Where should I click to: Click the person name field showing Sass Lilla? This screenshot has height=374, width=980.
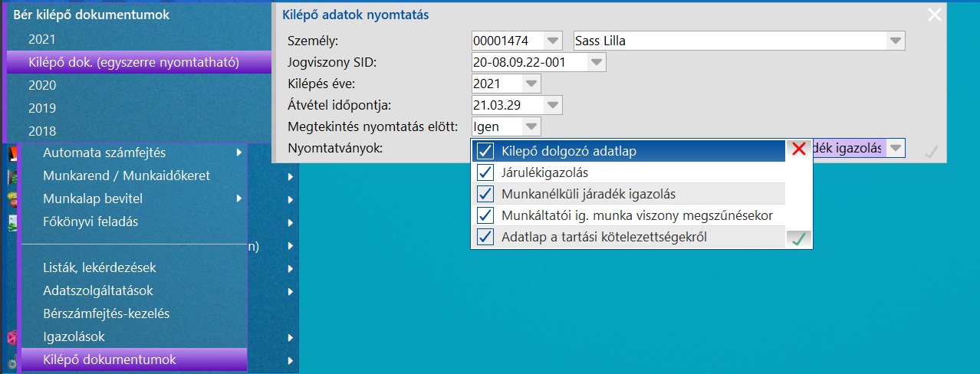point(728,41)
